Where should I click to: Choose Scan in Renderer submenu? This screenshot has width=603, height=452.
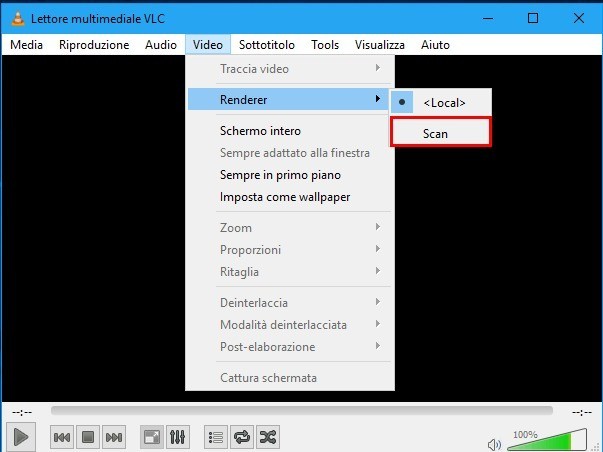point(441,133)
